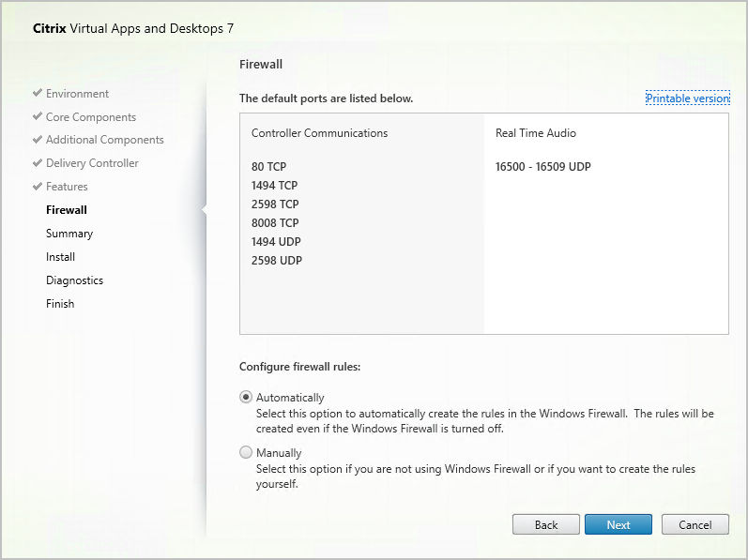Click the checkmark icon beside Features
The width and height of the screenshot is (748, 560).
[37, 187]
